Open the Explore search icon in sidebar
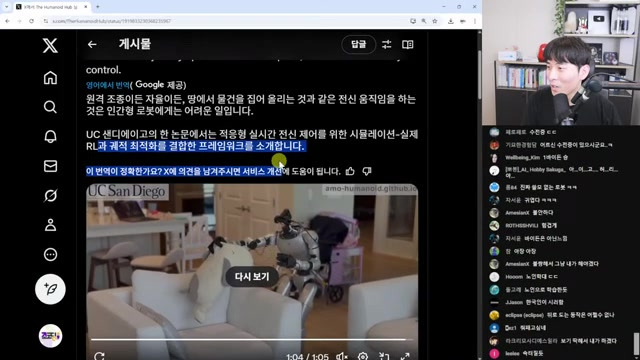640x360 pixels. (x=50, y=107)
